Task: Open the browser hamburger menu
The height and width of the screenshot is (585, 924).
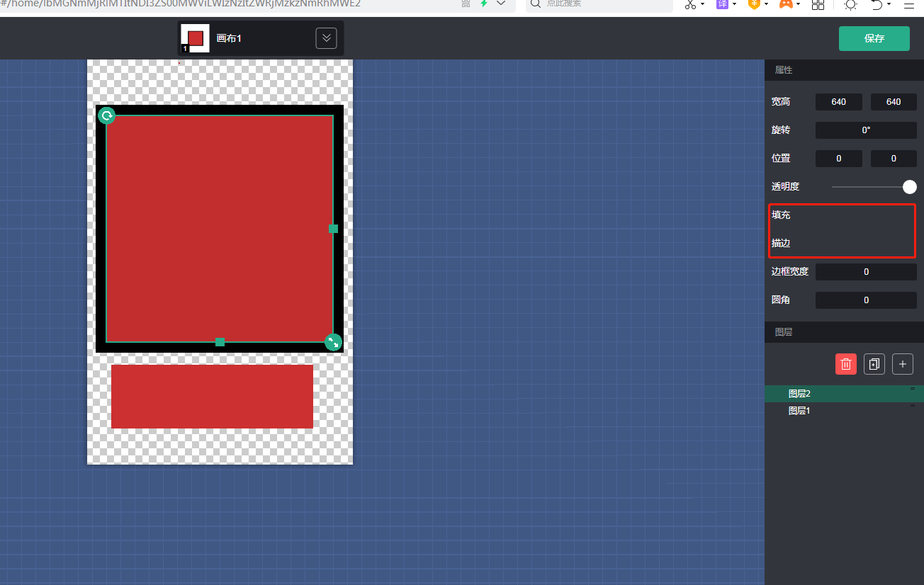Action: coord(909,4)
